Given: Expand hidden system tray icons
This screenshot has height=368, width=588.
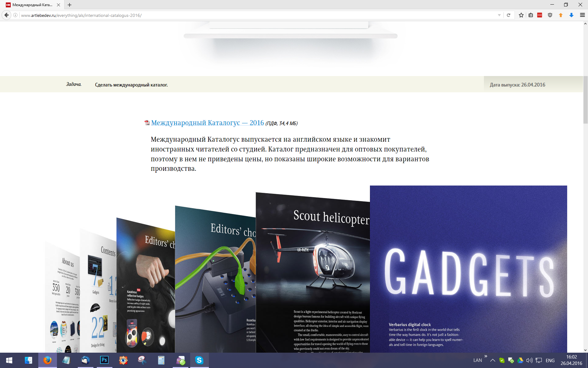Looking at the screenshot, I should 492,360.
